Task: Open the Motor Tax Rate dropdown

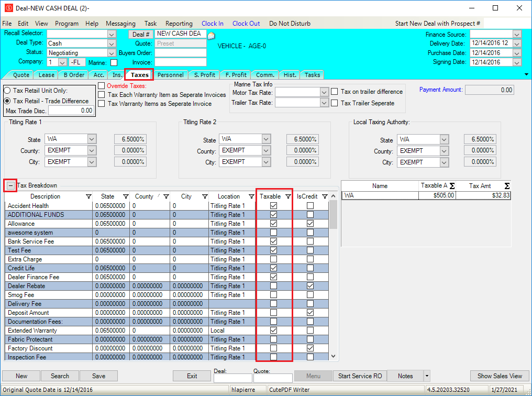Action: click(x=324, y=92)
